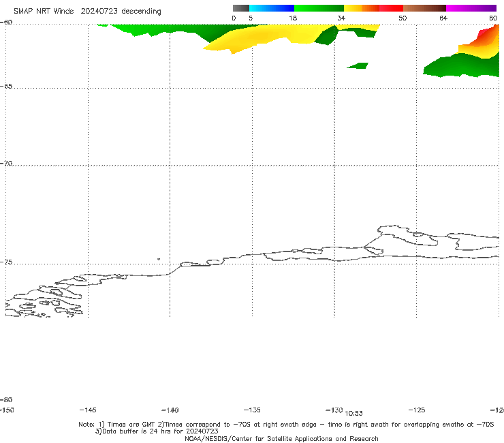Click the latitude label "-65"
This screenshot has width=504, height=443.
click(6, 87)
